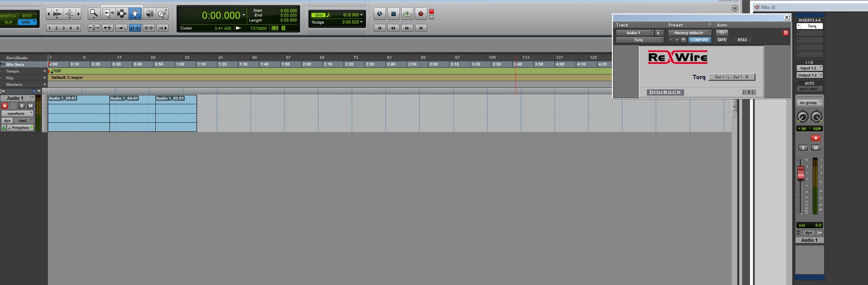
Task: Switch to SHUFFLE edit mode
Action: 9,16
